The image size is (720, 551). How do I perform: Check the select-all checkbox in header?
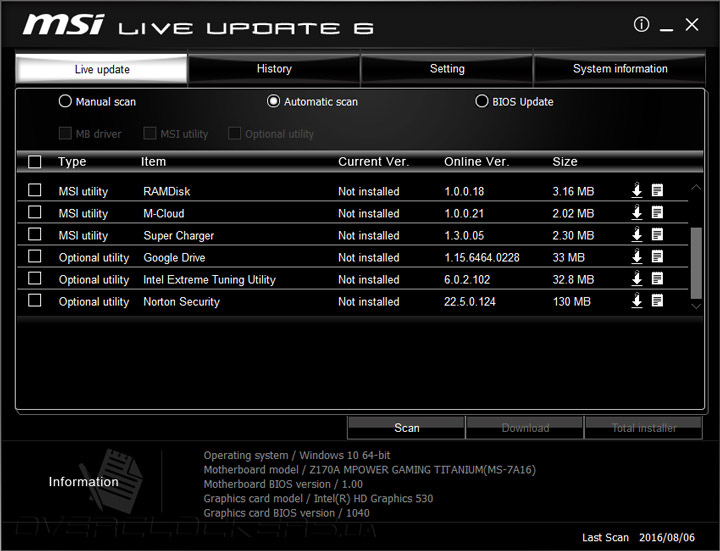(34, 162)
